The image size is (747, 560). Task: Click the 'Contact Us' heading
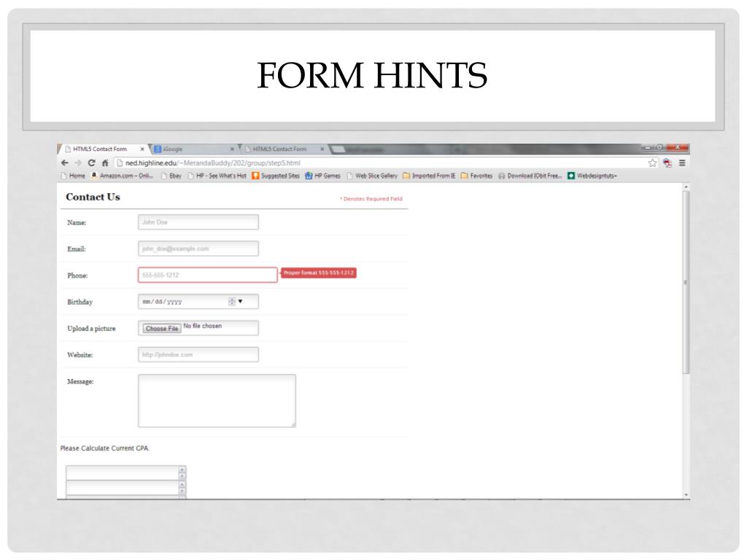[x=93, y=197]
